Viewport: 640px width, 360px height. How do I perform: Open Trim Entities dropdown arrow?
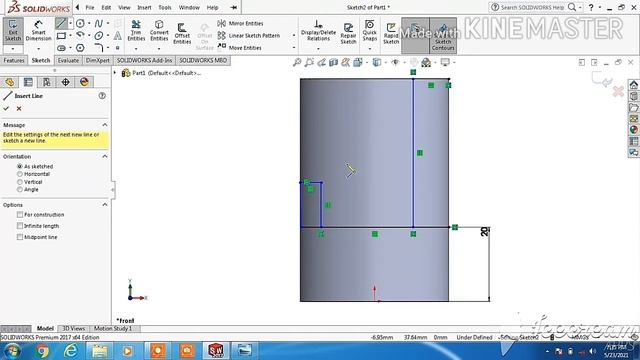pos(136,49)
